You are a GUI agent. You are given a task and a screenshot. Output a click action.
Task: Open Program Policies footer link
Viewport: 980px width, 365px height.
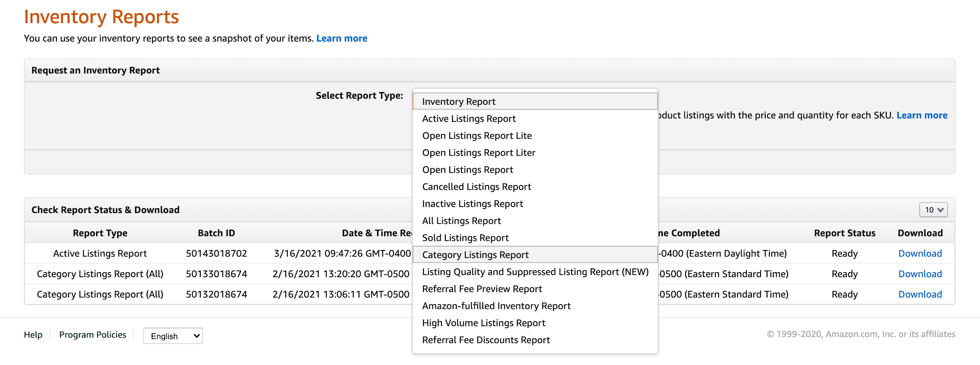pyautogui.click(x=93, y=335)
